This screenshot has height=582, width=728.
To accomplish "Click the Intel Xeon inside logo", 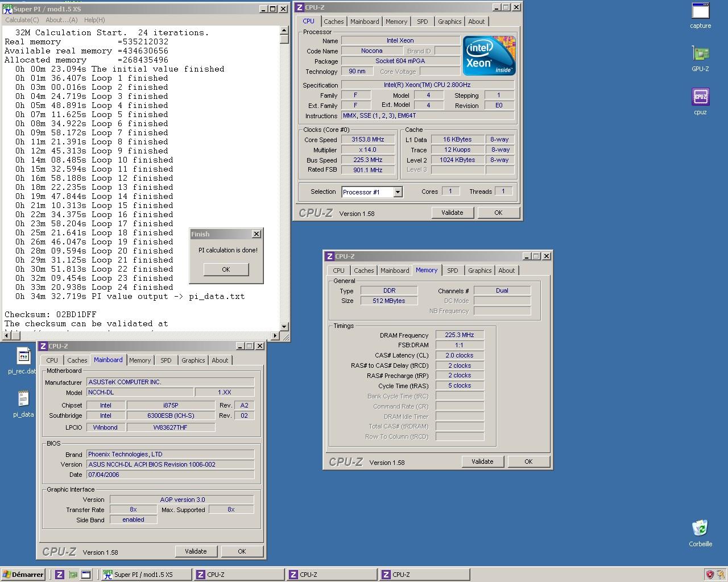I will tap(489, 56).
